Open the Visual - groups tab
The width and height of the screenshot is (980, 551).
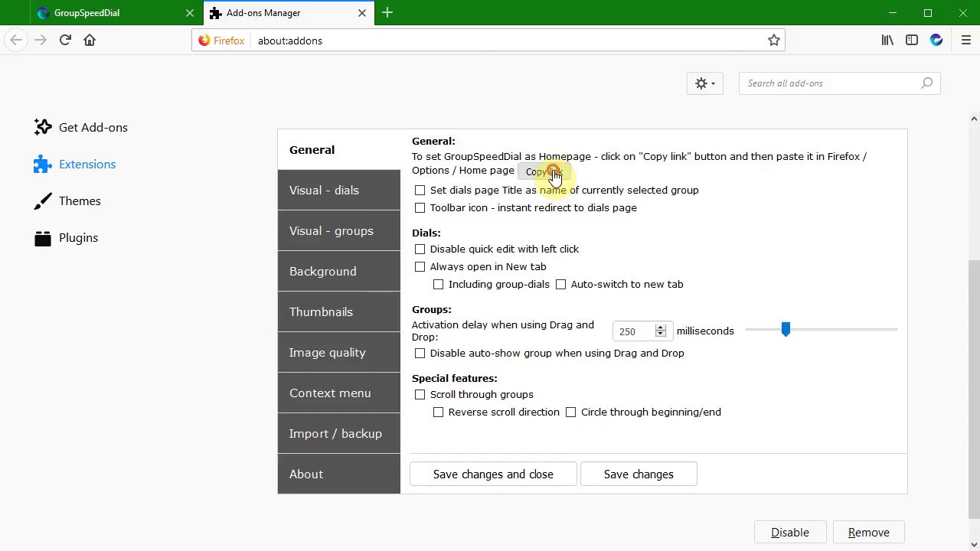click(x=339, y=231)
